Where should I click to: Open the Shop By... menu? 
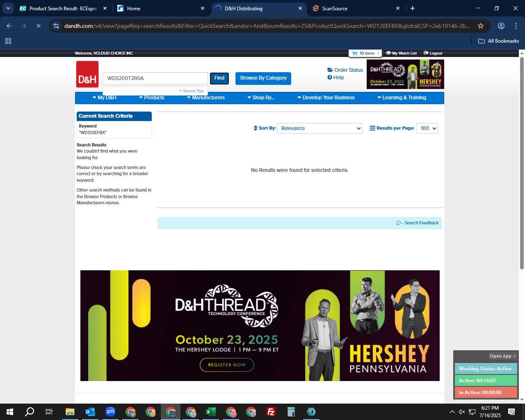[x=261, y=98]
